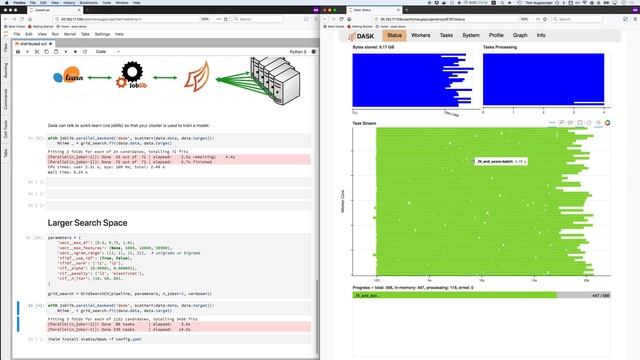Toggle the pan tool on the Task Stream plot
640x360 pixels.
[x=552, y=123]
